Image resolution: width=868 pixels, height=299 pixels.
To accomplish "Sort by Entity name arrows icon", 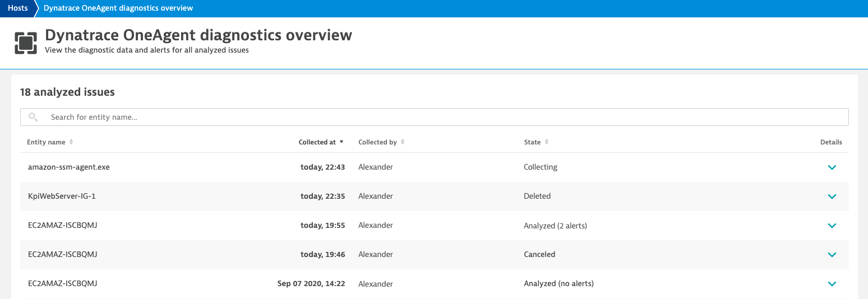I will [x=71, y=142].
